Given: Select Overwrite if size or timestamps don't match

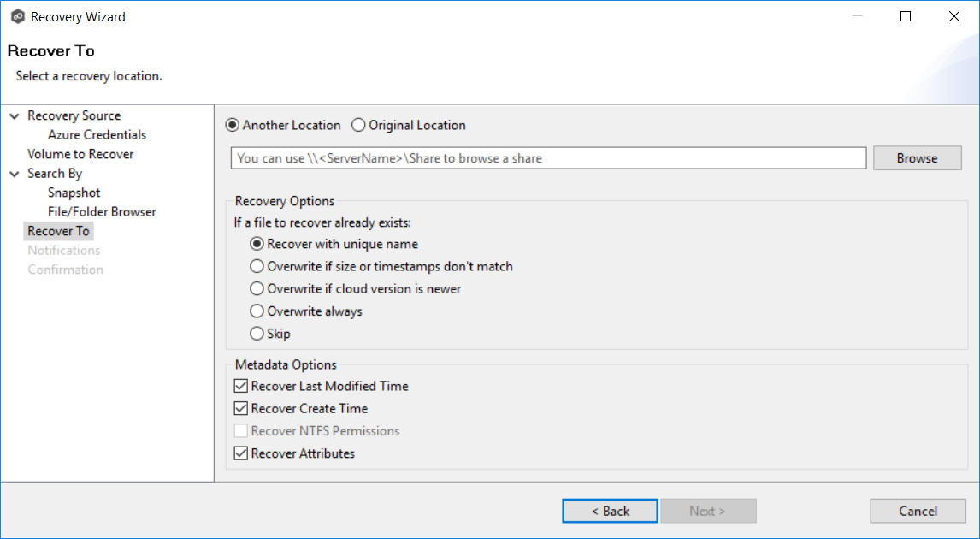Looking at the screenshot, I should coord(257,267).
